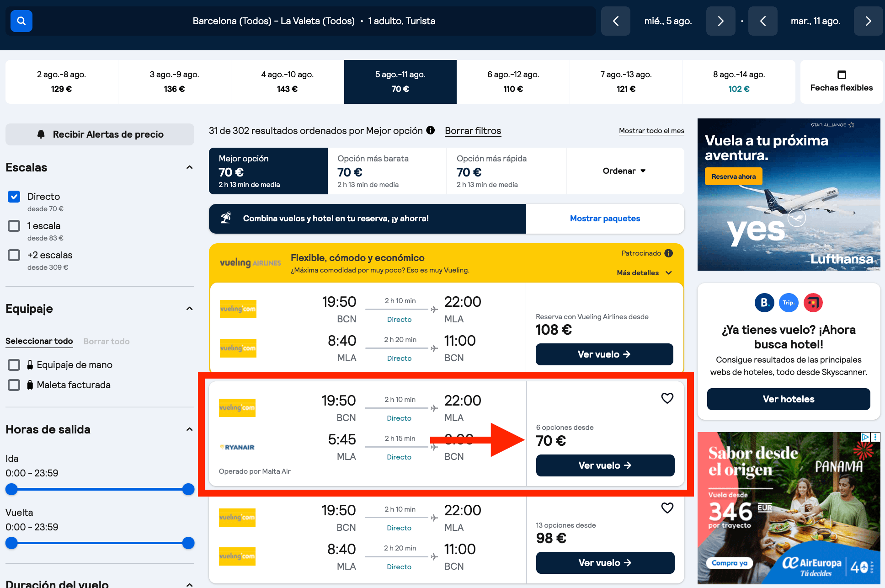
Task: Select 3 ago.-9 ago. date option
Action: [175, 82]
